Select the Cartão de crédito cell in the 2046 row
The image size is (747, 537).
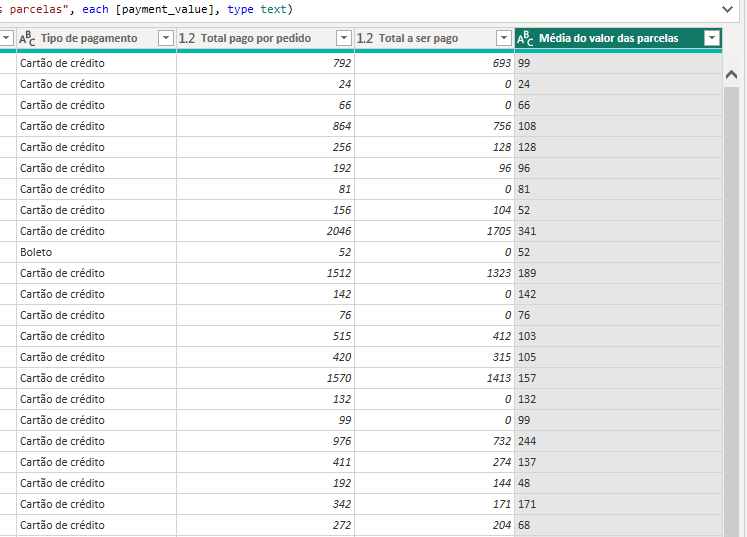pyautogui.click(x=96, y=231)
